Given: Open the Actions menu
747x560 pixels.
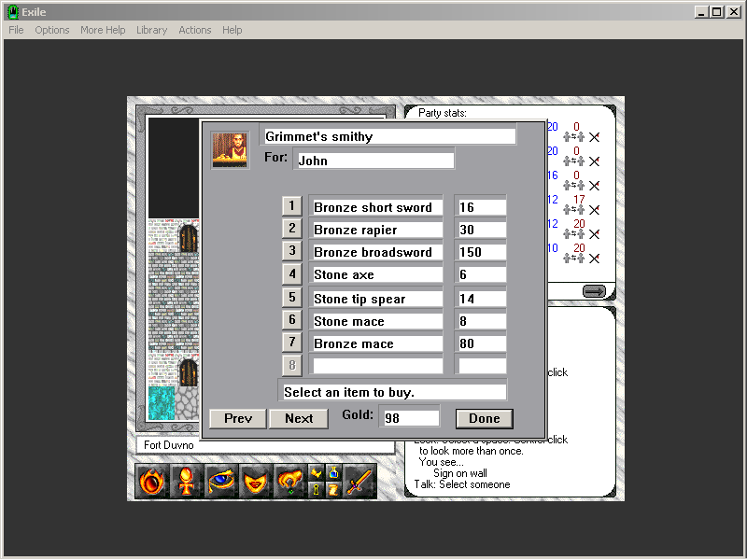Looking at the screenshot, I should tap(194, 30).
